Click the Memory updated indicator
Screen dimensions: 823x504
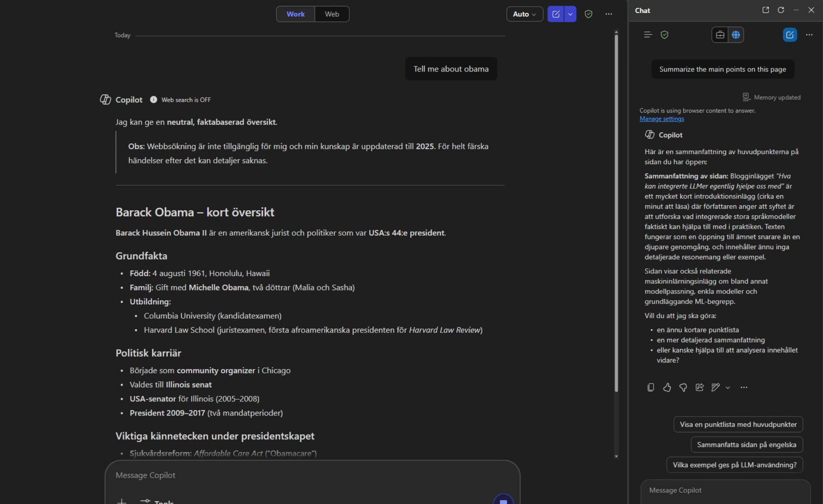[772, 97]
